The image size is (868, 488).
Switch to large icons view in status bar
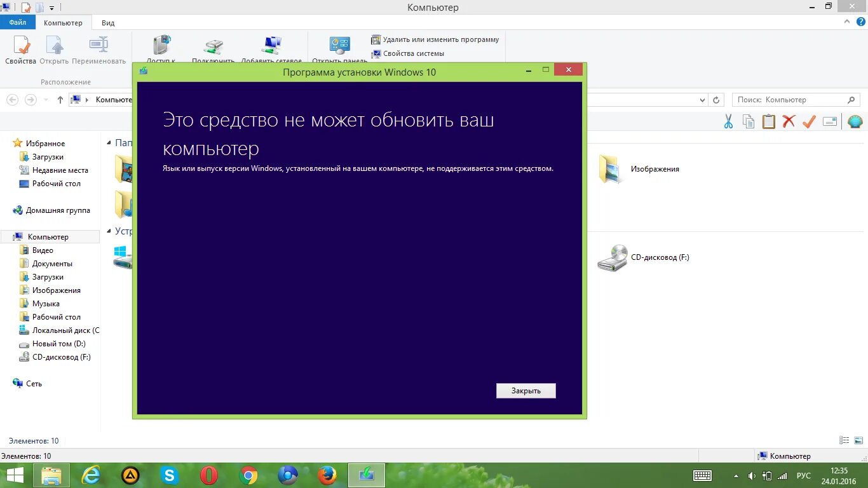coord(857,440)
